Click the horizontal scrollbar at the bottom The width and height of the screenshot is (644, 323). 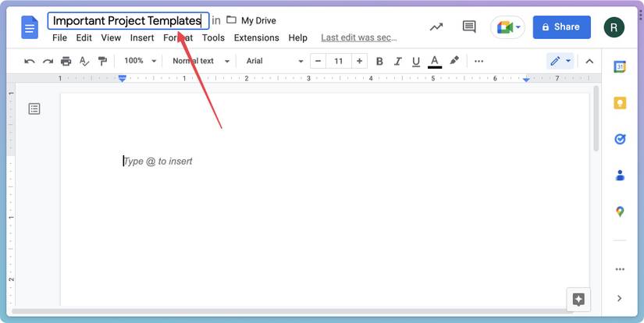[x=293, y=311]
